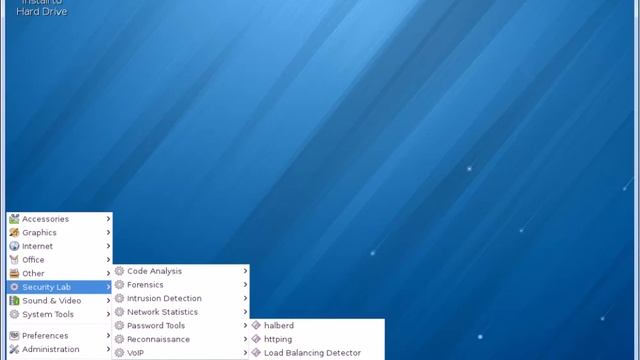Image resolution: width=640 pixels, height=360 pixels.
Task: Open the Code Analysis submenu
Action: (x=181, y=271)
